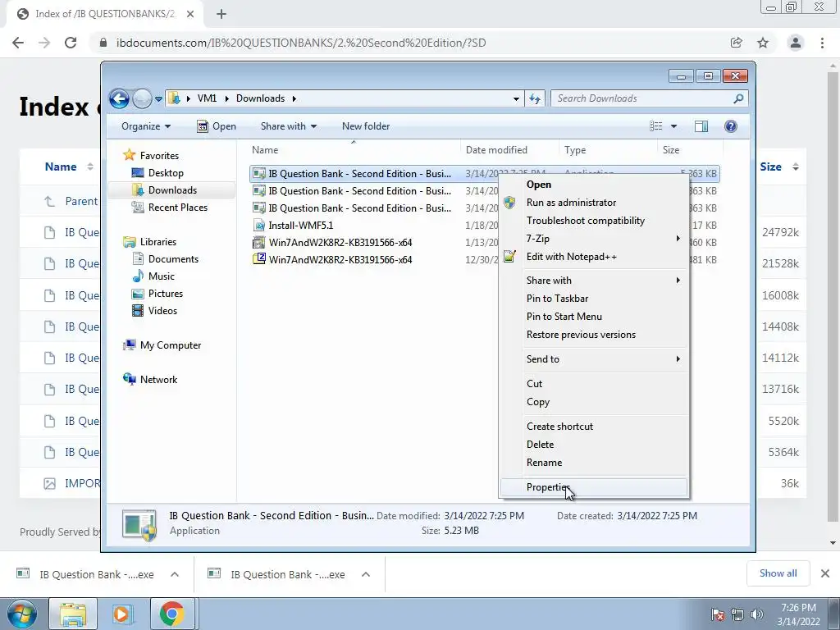Sort files by the Name column header
This screenshot has width=840, height=630.
click(354, 150)
